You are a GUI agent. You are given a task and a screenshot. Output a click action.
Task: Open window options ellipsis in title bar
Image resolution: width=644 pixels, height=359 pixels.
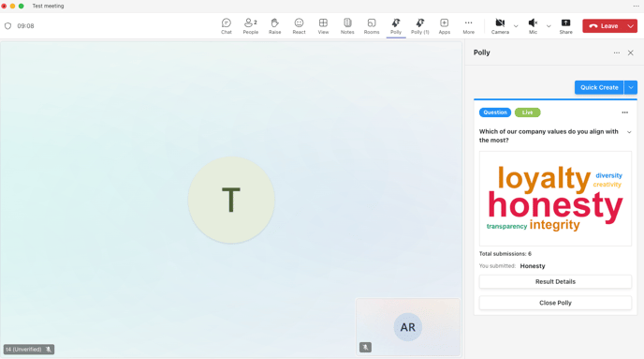(636, 6)
